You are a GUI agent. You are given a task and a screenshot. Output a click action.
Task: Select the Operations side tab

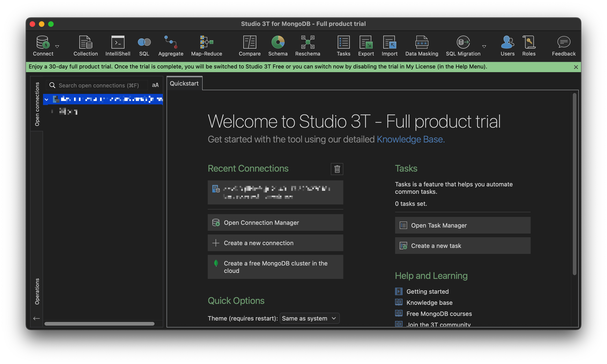pos(37,291)
